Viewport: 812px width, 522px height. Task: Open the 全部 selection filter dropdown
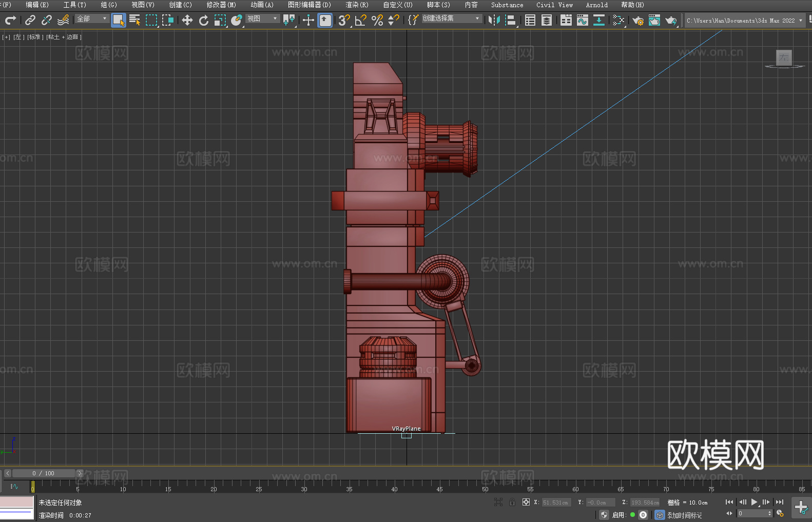point(92,19)
